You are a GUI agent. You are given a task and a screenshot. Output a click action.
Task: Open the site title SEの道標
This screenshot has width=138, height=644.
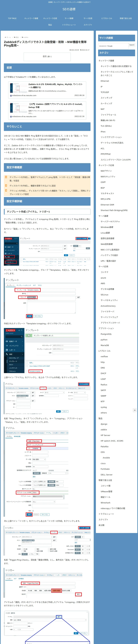pos(69,9)
